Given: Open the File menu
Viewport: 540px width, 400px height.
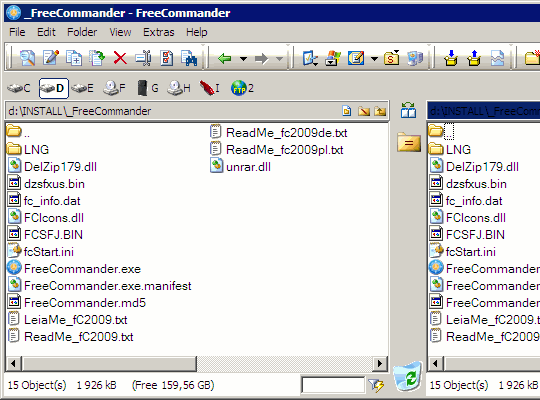Looking at the screenshot, I should 17,32.
